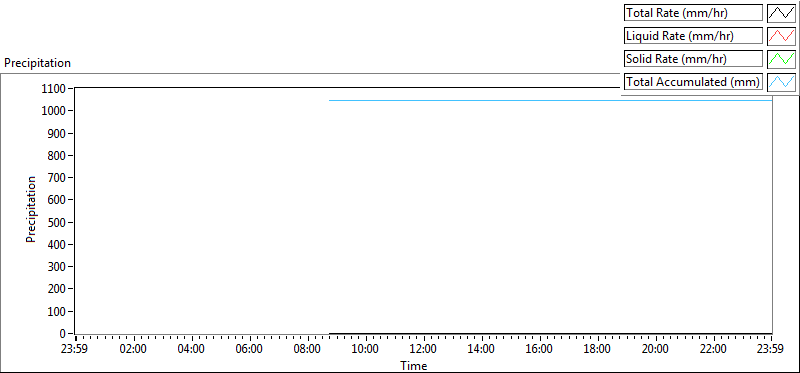This screenshot has width=800, height=373.
Task: Click the Precipitation graph caption label
Action: (x=37, y=63)
